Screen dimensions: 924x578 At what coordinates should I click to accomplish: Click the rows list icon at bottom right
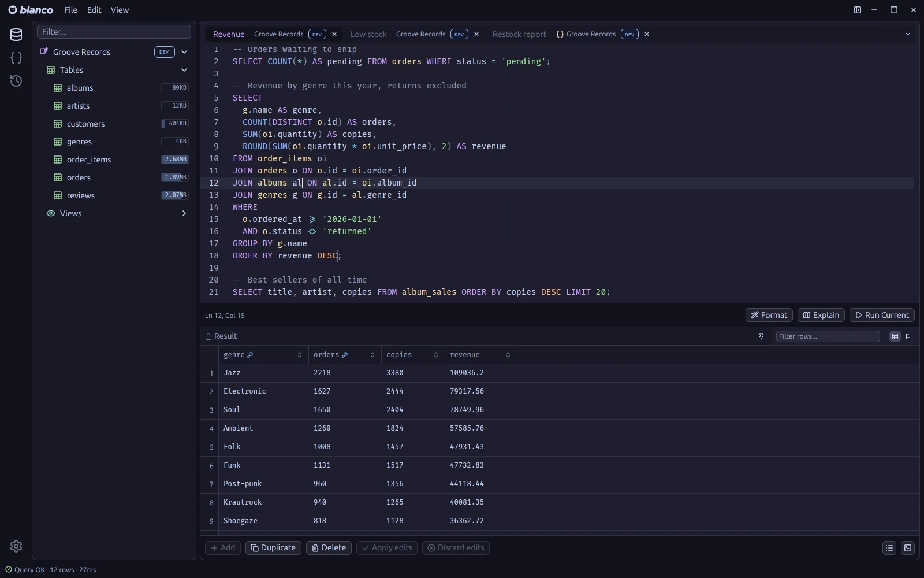tap(889, 548)
